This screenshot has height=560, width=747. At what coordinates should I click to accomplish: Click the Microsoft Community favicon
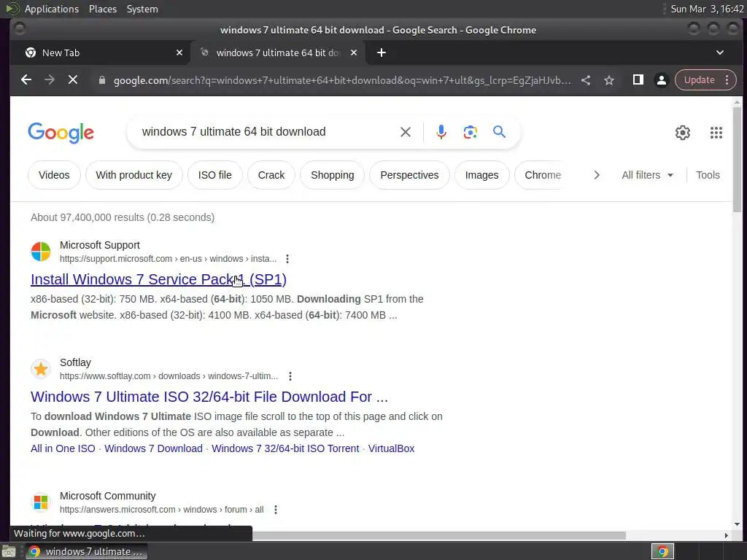coord(41,502)
